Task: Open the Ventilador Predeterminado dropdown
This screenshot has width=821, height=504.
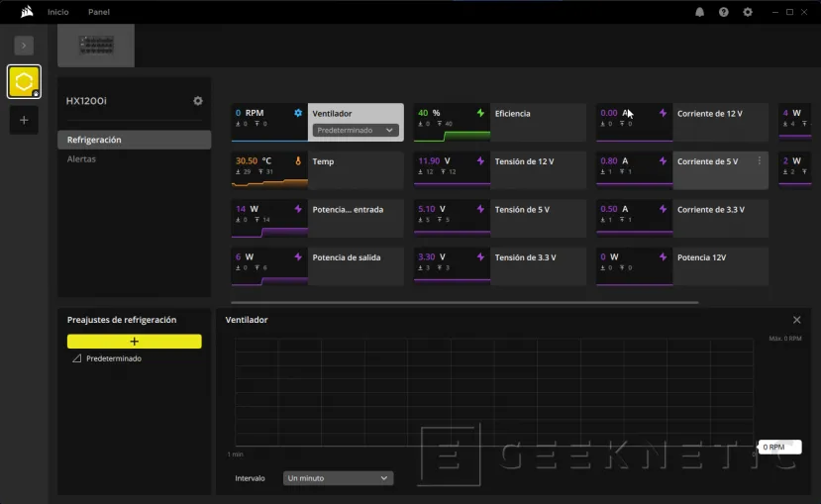Action: 356,130
